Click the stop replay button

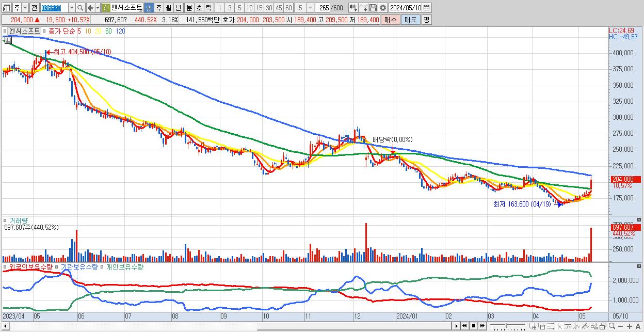(x=474, y=326)
